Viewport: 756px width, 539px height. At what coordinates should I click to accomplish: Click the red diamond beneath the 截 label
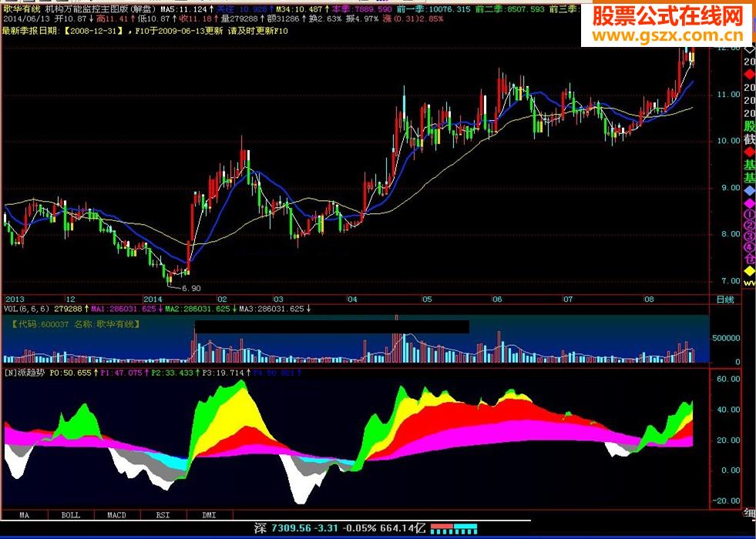tap(749, 152)
